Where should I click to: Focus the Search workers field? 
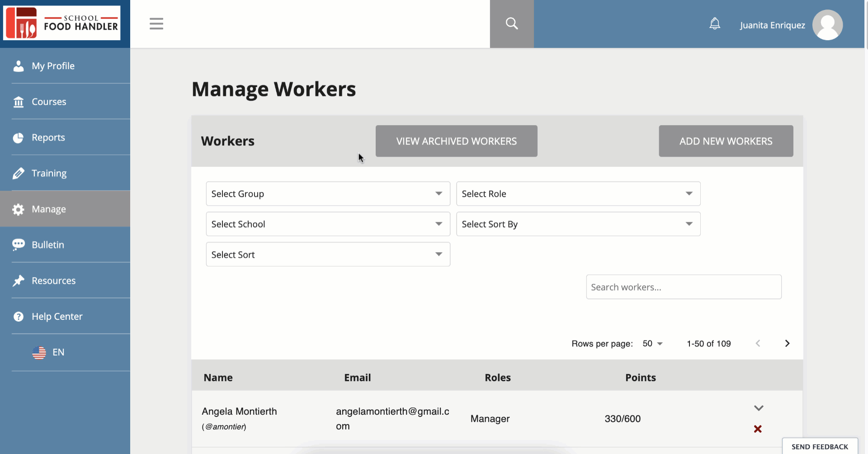[x=684, y=287]
